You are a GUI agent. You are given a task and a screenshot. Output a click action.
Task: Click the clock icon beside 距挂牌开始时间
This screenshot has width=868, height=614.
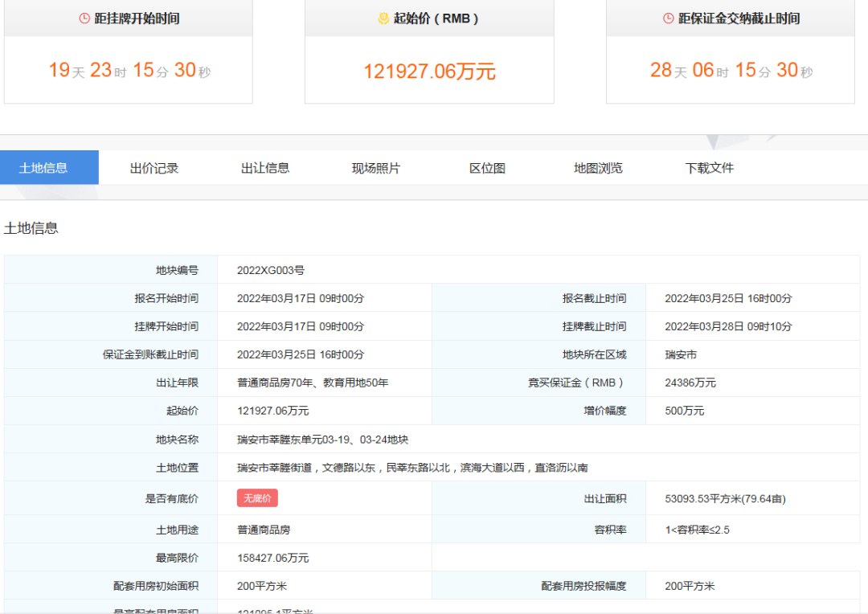pyautogui.click(x=84, y=18)
